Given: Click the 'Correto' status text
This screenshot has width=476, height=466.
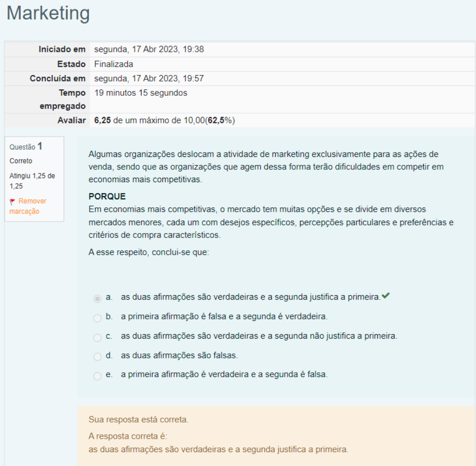Looking at the screenshot, I should click(20, 161).
